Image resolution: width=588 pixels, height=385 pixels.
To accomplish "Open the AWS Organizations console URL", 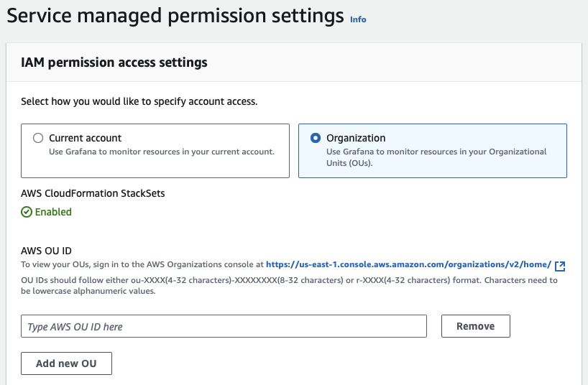I will point(408,264).
